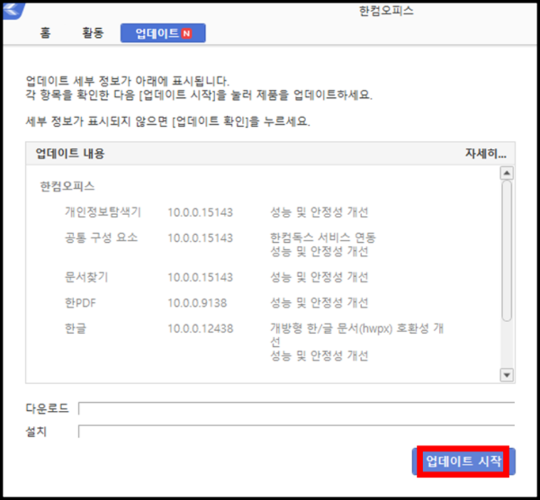Click version 10.0.0.12438
The image size is (540, 500).
tap(200, 329)
